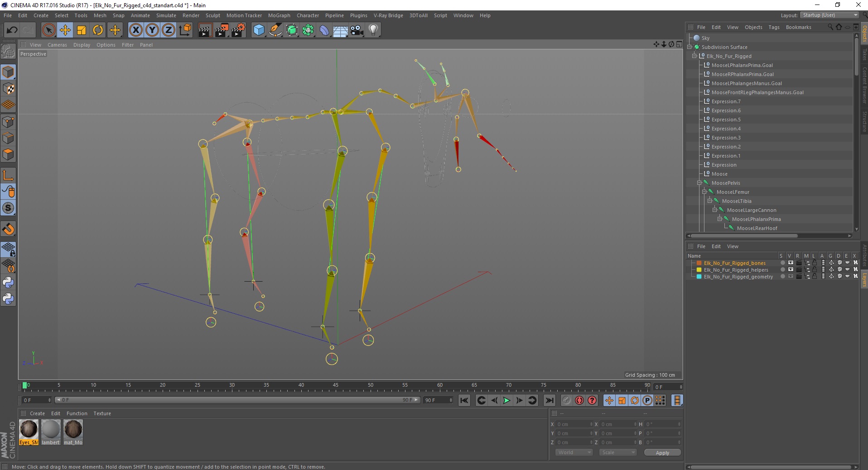The width and height of the screenshot is (868, 470).
Task: Add a Subdivision Surface generator
Action: [x=292, y=30]
